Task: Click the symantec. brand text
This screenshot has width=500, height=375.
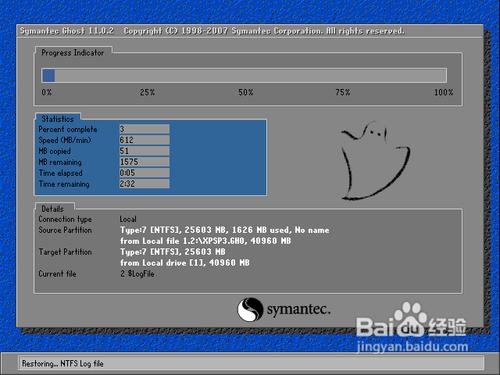Action: (298, 309)
